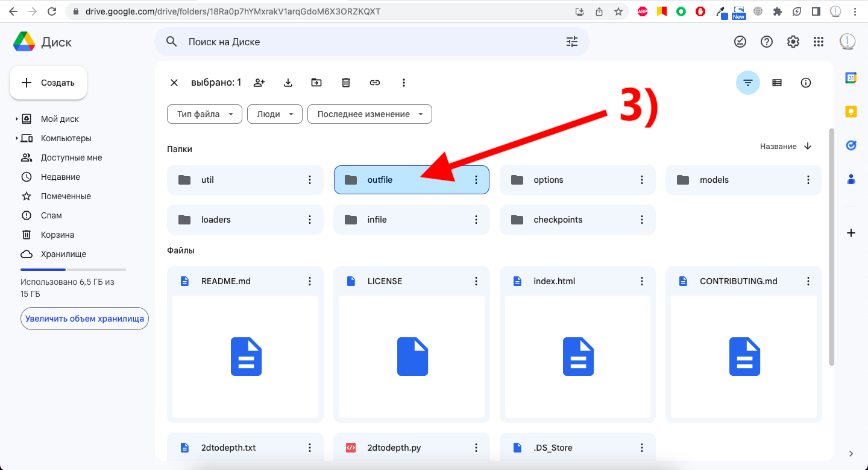Open Google Tasks side panel
868x470 pixels.
click(851, 145)
